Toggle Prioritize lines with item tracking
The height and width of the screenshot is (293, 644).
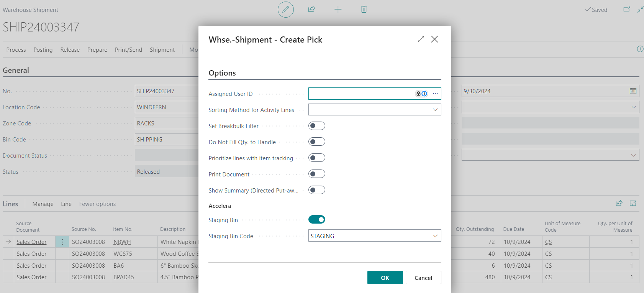point(317,158)
